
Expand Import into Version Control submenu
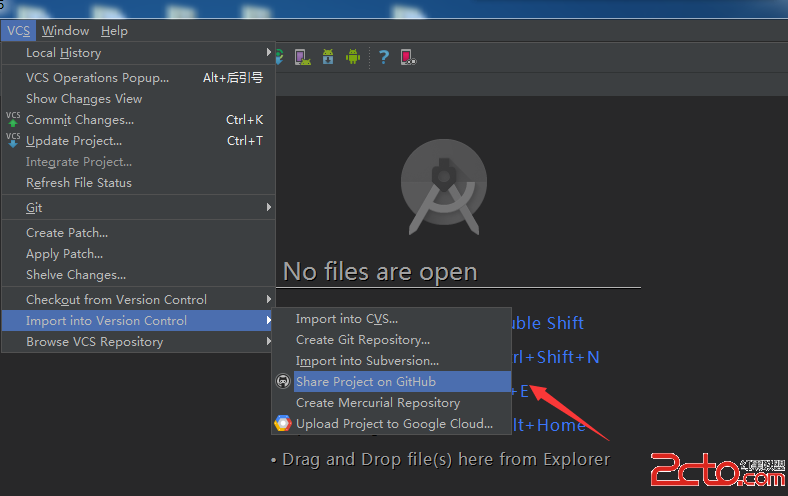(138, 321)
